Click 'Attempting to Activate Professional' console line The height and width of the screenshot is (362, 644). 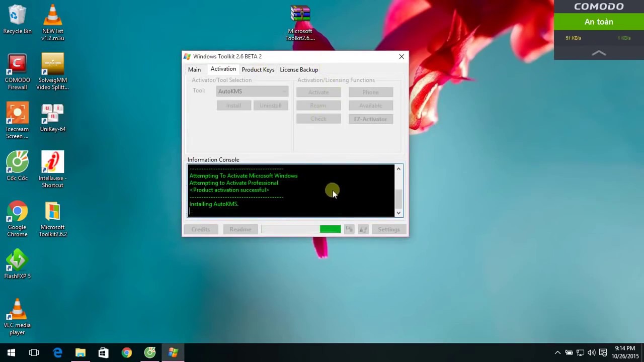(x=234, y=183)
